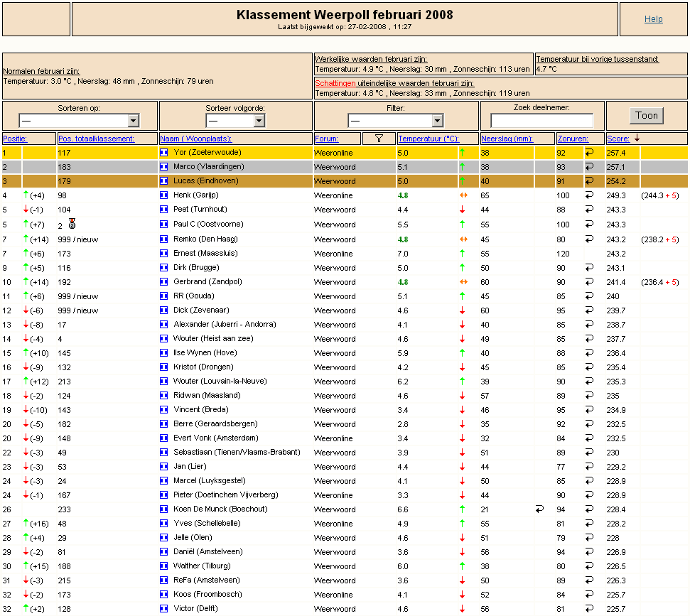
Task: Open the Help link
Action: pyautogui.click(x=654, y=19)
